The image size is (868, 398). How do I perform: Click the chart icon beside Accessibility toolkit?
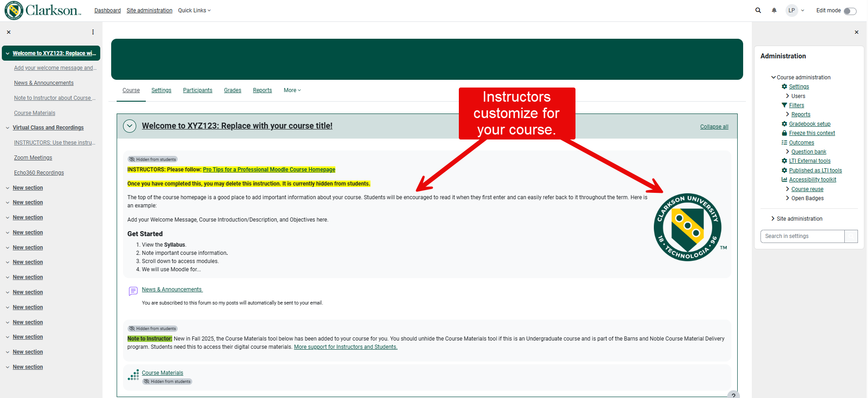pyautogui.click(x=784, y=180)
